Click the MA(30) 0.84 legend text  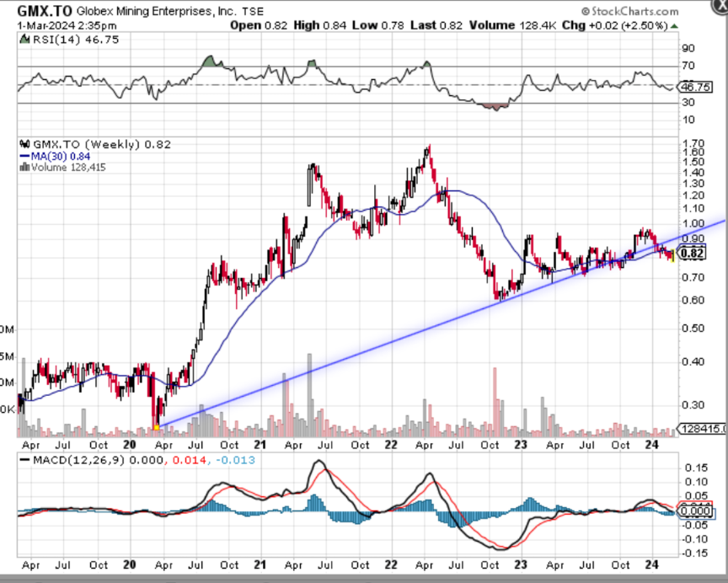tap(61, 157)
